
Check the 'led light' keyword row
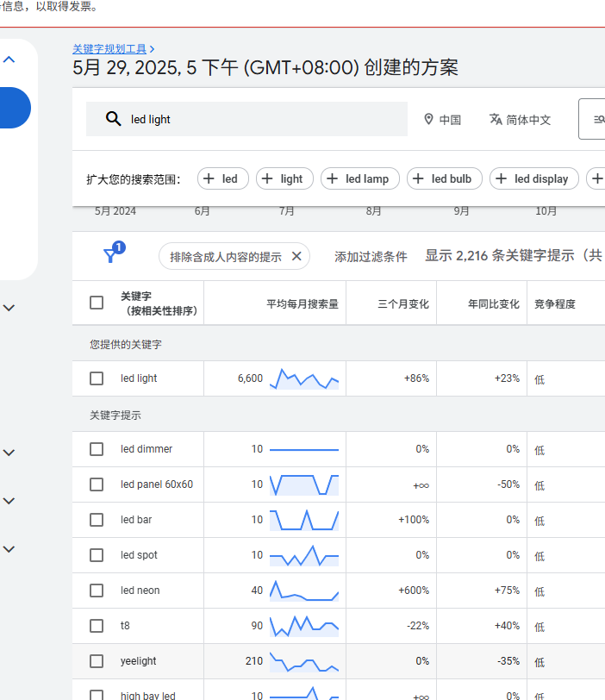pyautogui.click(x=97, y=378)
